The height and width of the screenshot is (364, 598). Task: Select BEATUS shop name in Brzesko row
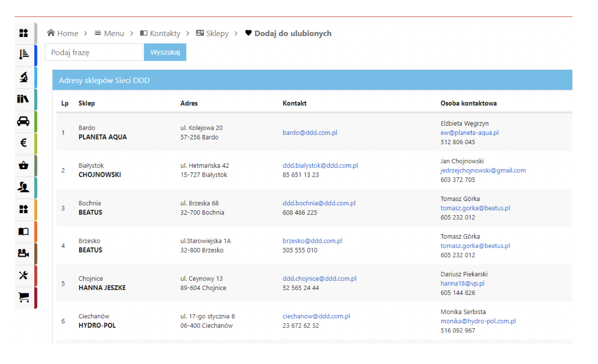[91, 250]
